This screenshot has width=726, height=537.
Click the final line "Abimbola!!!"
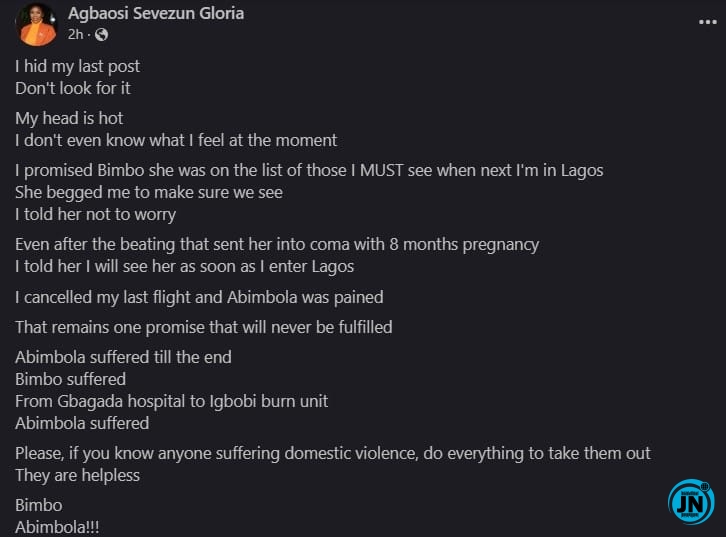point(57,527)
